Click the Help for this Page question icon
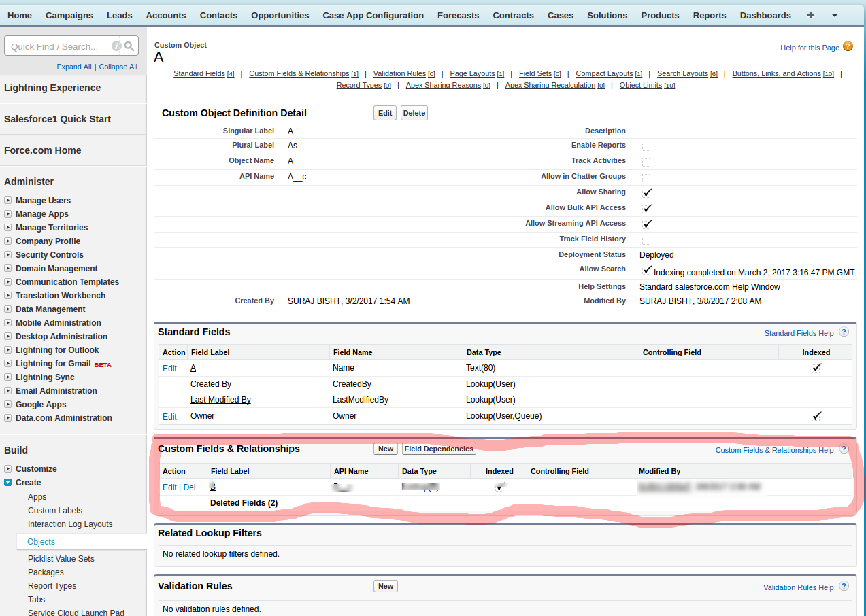Image resolution: width=866 pixels, height=616 pixels. point(848,46)
